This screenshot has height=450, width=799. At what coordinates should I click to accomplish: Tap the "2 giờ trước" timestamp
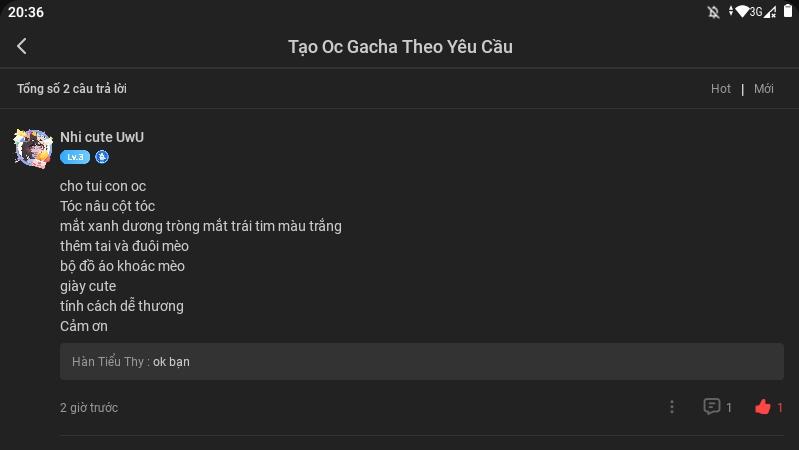89,408
